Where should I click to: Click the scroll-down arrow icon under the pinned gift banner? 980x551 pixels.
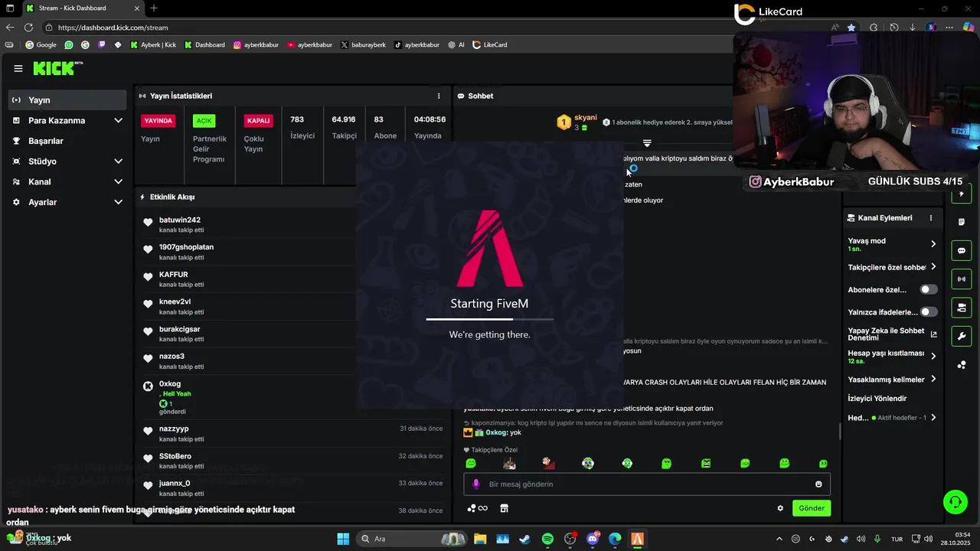pos(647,143)
